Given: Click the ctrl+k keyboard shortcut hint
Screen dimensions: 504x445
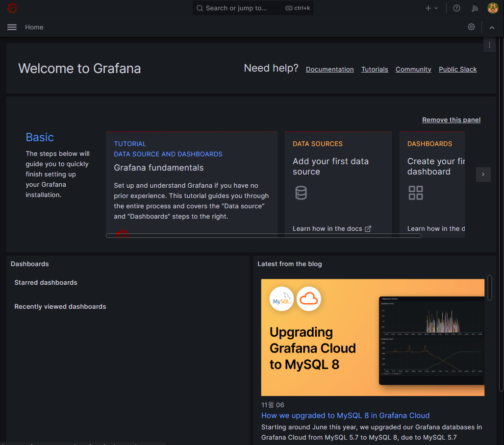Looking at the screenshot, I should 298,8.
